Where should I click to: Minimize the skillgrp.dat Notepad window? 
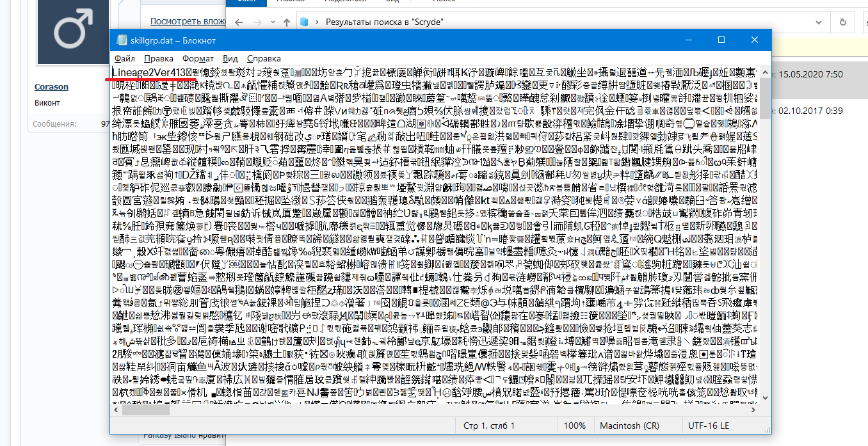(x=691, y=40)
